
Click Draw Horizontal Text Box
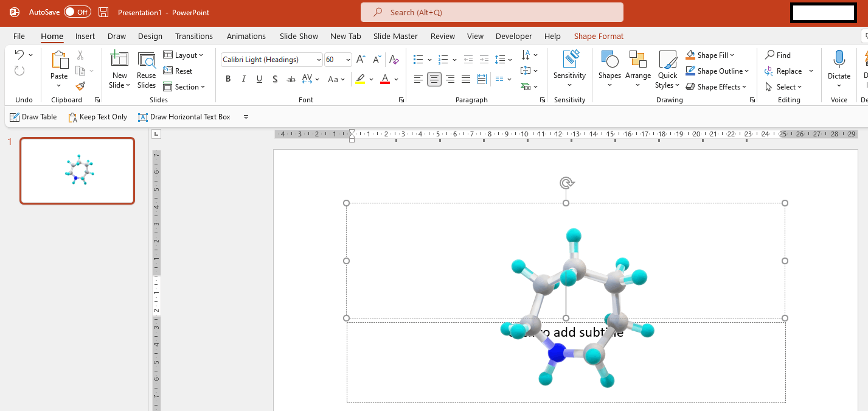pyautogui.click(x=184, y=117)
